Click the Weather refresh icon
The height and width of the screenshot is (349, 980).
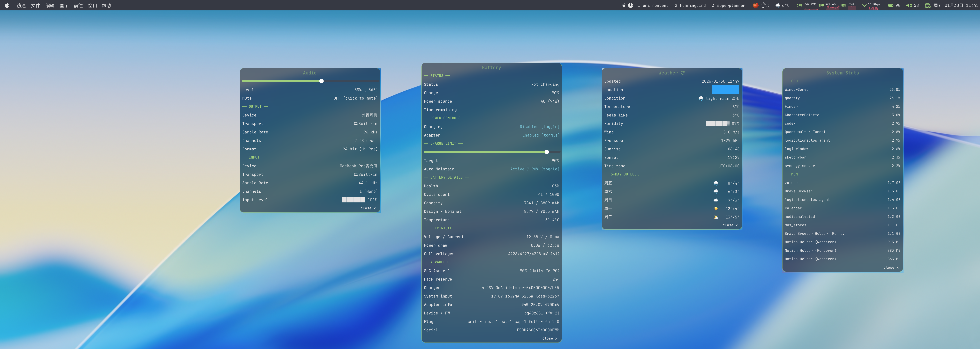click(x=683, y=73)
